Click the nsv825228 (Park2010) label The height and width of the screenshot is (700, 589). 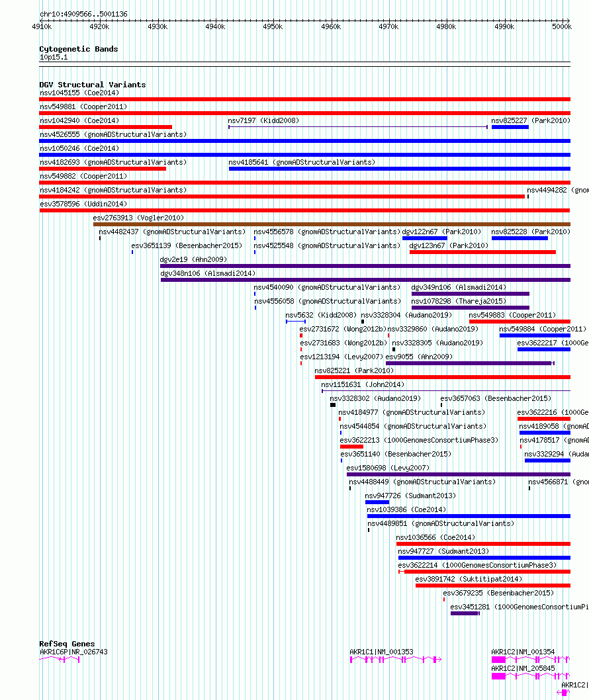[x=531, y=232]
